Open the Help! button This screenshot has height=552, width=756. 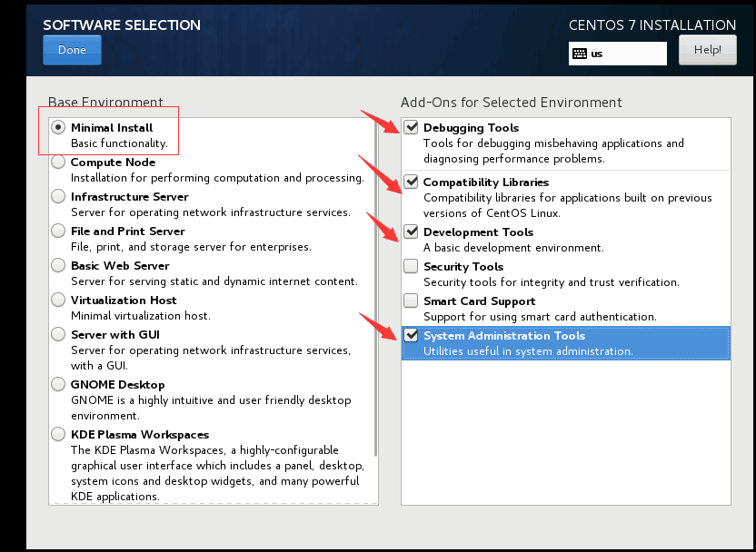707,50
